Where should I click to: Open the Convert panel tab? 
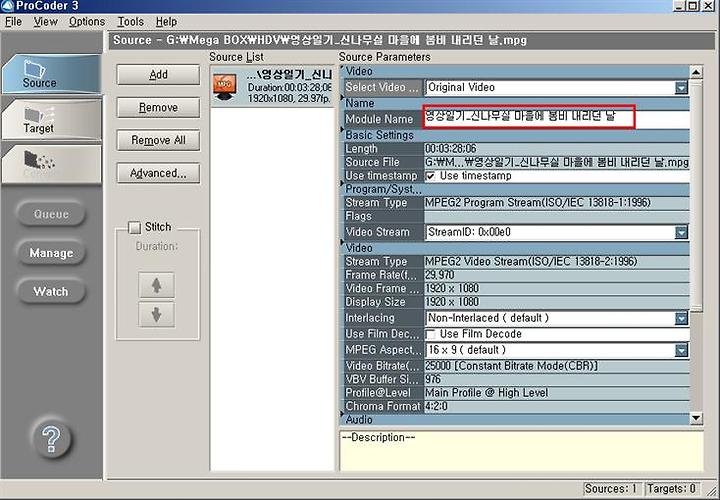[x=51, y=164]
